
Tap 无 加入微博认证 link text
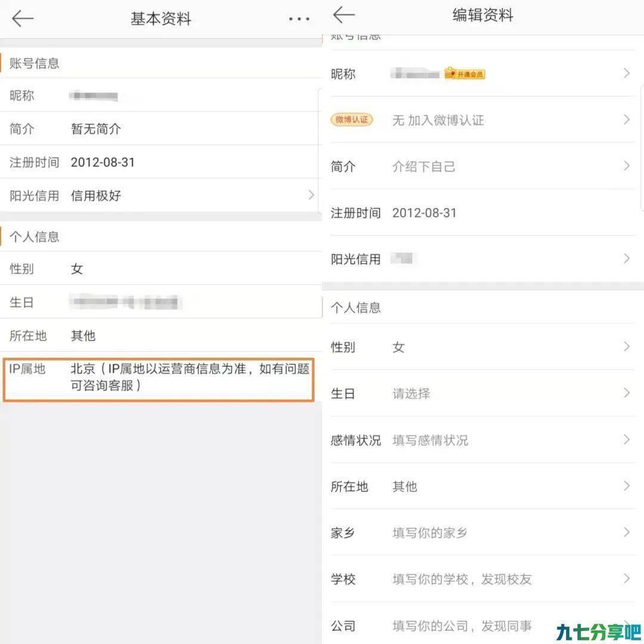coord(438,120)
